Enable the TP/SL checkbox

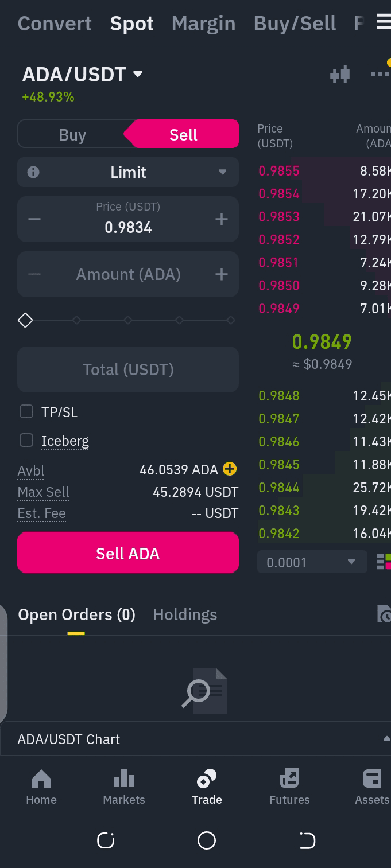(26, 411)
